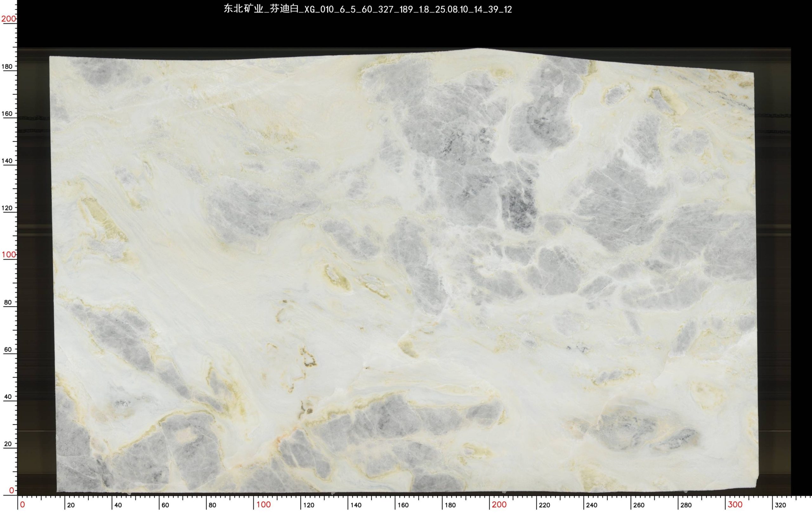
Task: Click the red 100 mark on horizontal ruler
Action: (x=263, y=504)
